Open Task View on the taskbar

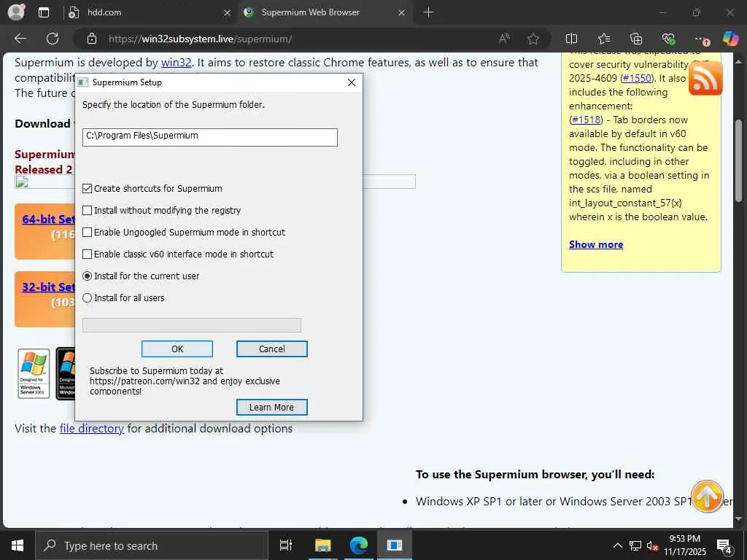tap(286, 545)
